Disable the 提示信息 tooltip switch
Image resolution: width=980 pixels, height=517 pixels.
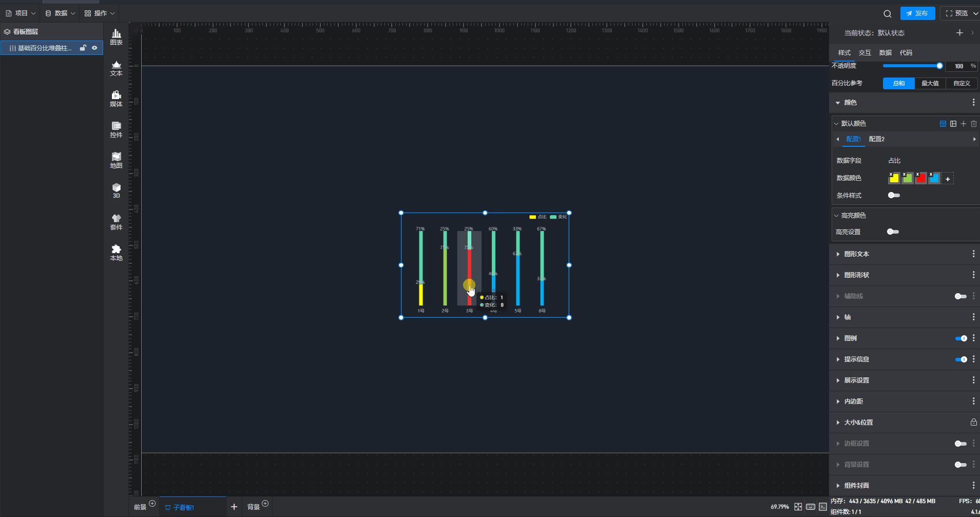point(960,359)
